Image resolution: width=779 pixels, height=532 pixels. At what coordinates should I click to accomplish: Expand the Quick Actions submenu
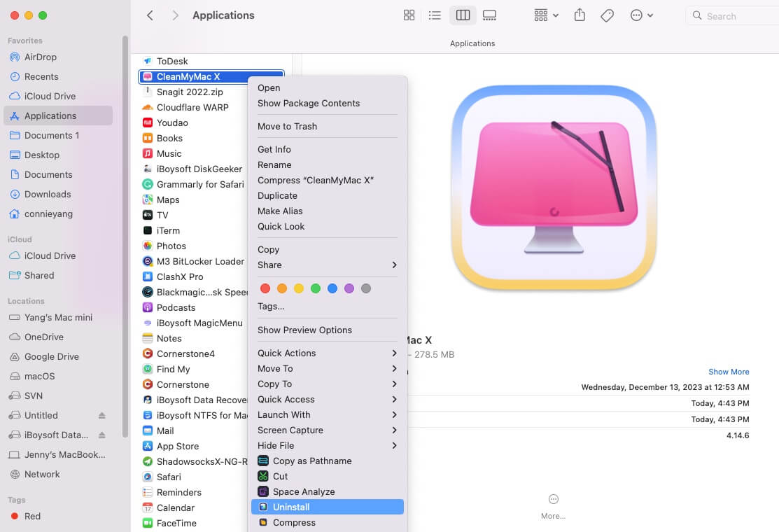tap(328, 353)
